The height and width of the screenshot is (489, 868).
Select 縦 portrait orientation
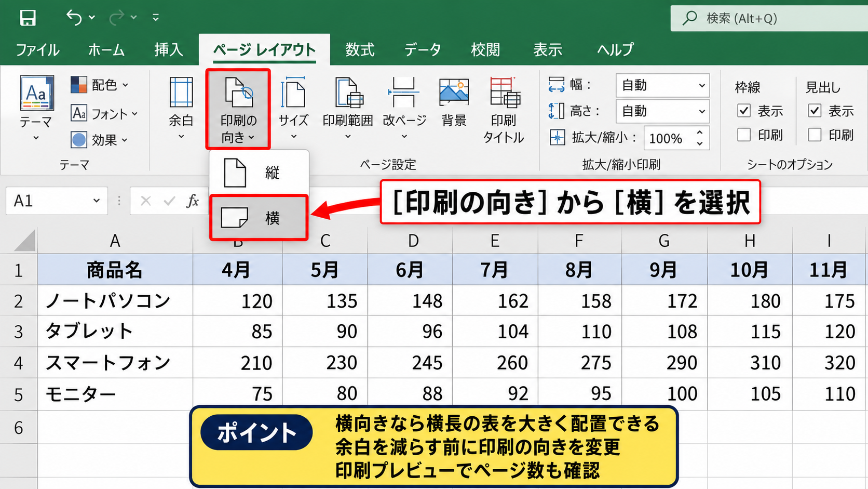click(x=259, y=173)
